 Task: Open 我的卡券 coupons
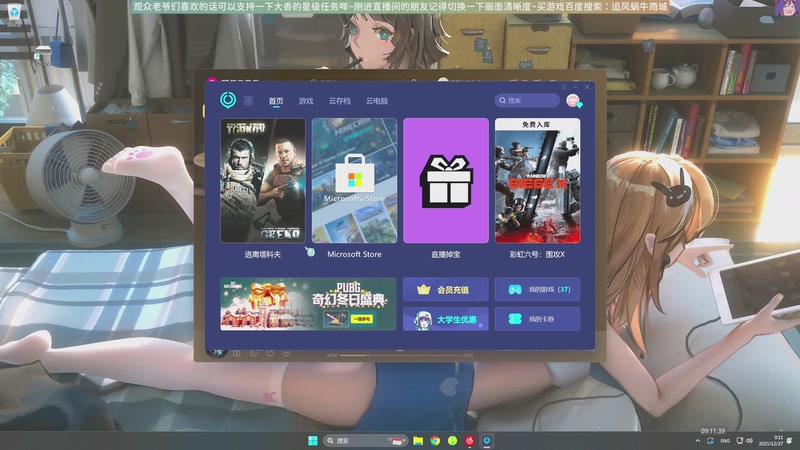tap(537, 319)
